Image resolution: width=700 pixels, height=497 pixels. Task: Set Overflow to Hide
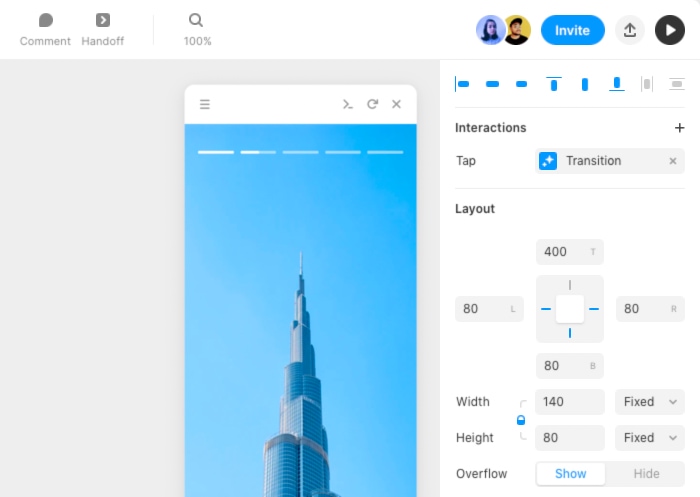646,474
